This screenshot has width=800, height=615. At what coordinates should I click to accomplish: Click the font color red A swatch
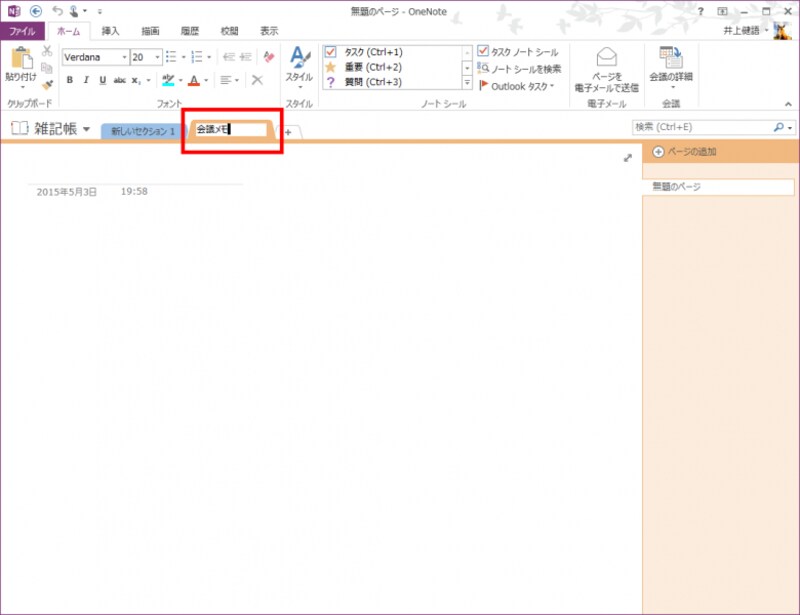194,80
